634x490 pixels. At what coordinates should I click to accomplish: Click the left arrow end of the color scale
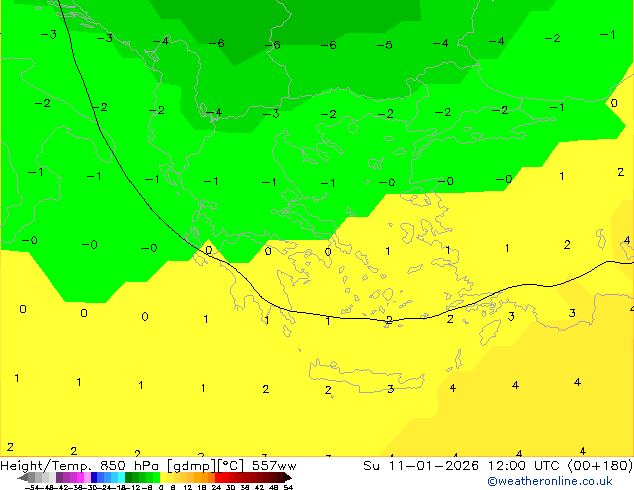[23, 477]
